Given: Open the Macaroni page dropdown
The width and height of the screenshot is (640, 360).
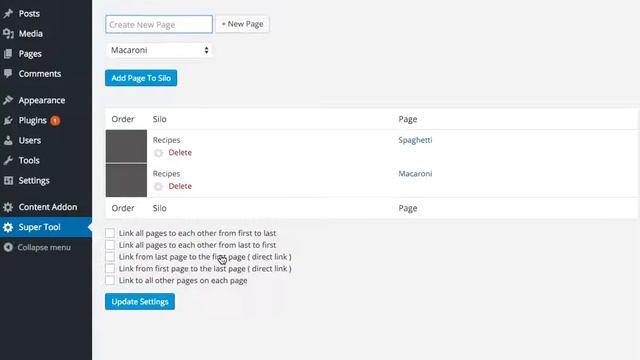Looking at the screenshot, I should point(159,50).
